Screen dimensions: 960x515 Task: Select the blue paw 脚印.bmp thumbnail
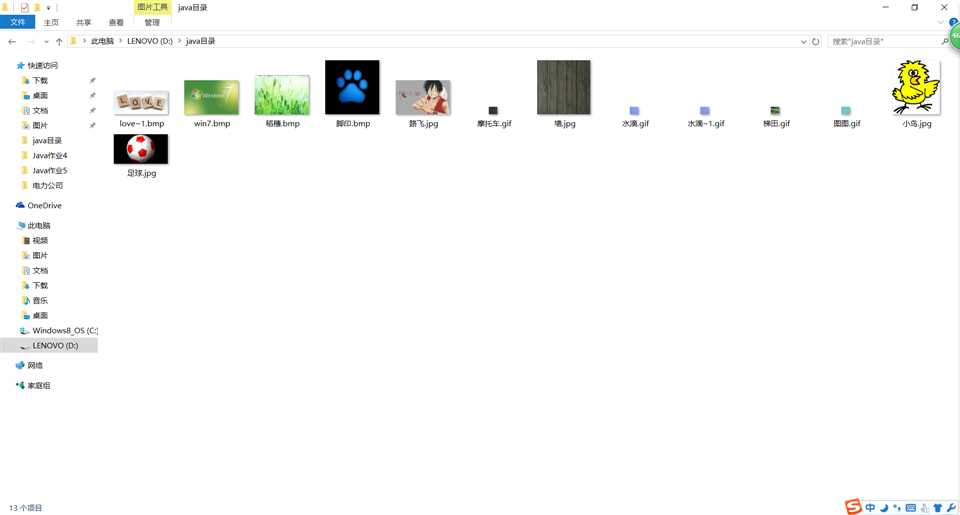(353, 87)
